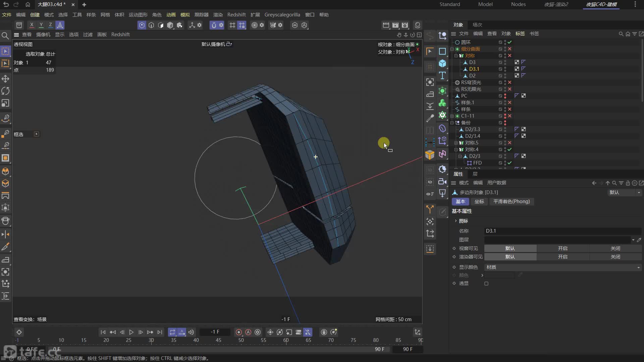This screenshot has width=644, height=362.
Task: Select the Rotate tool in left toolbar
Action: [5, 91]
